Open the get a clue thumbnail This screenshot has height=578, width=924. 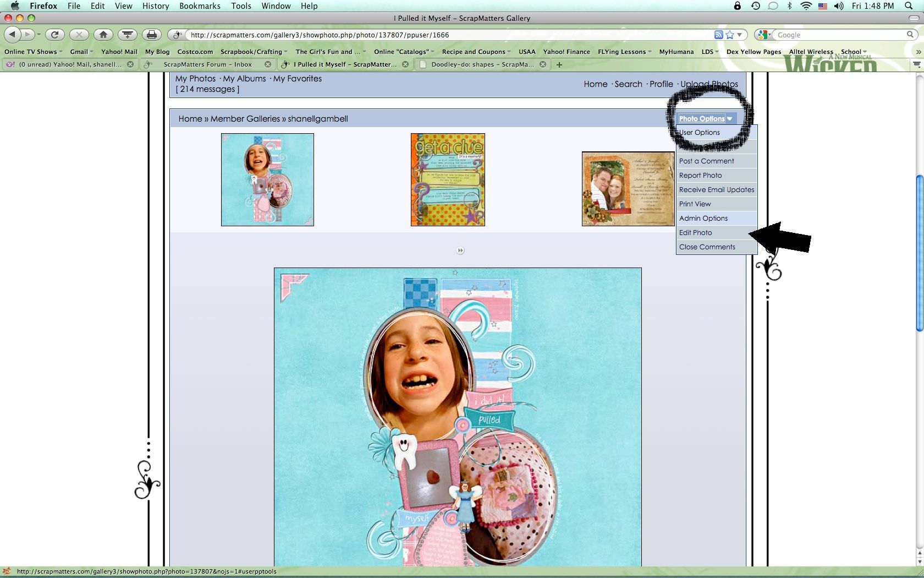point(448,179)
